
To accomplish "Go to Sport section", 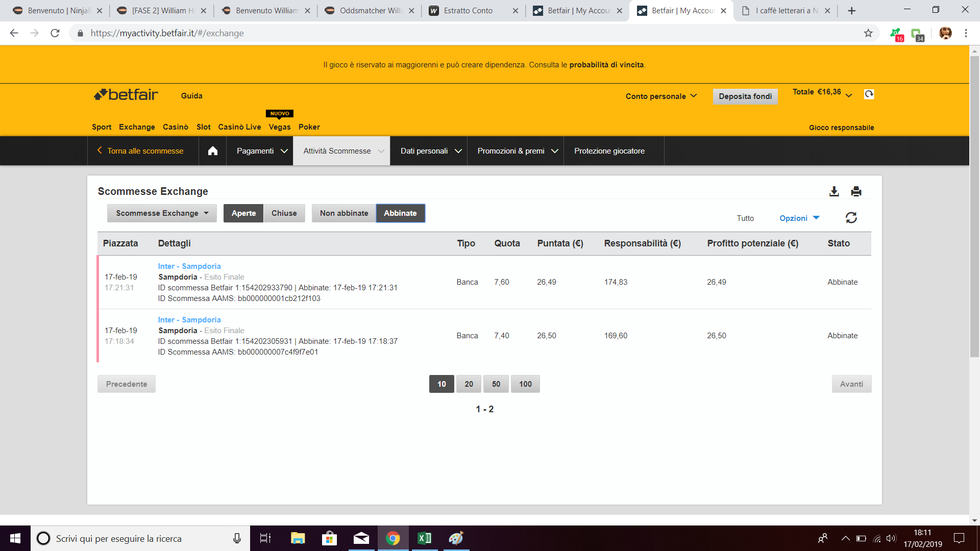I will 102,127.
